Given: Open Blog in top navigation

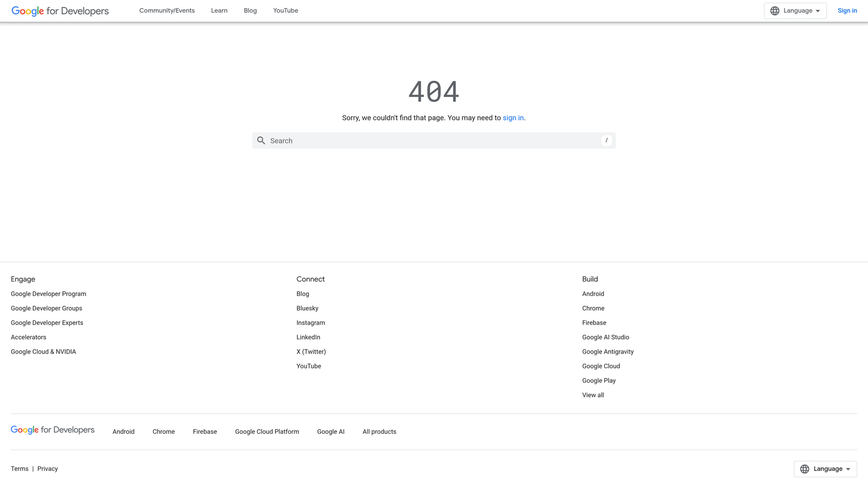Looking at the screenshot, I should [250, 11].
